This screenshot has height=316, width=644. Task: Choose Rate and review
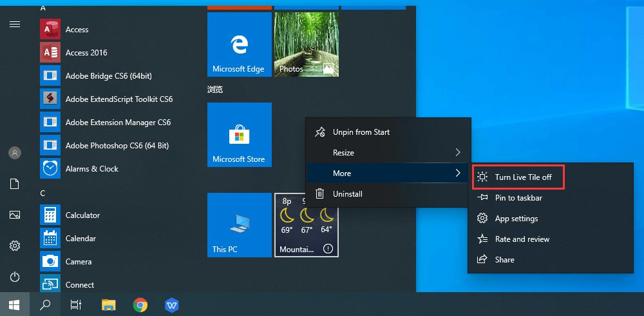551,239
